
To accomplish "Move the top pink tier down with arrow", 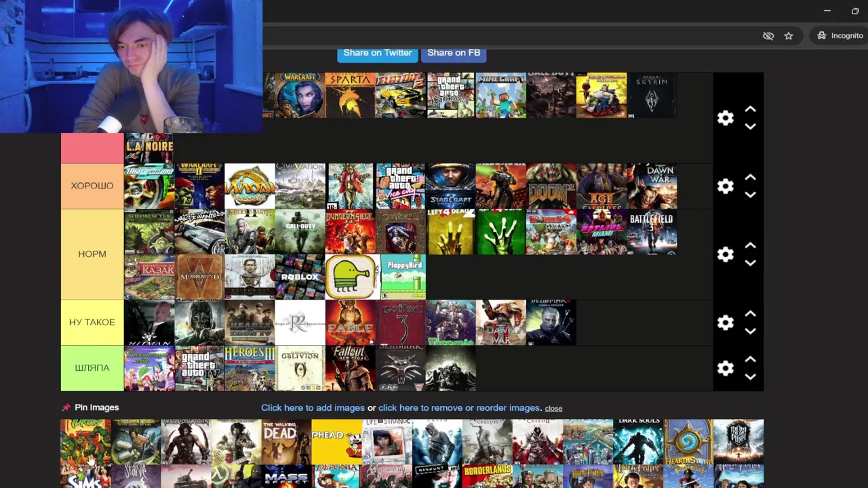I will pyautogui.click(x=750, y=127).
